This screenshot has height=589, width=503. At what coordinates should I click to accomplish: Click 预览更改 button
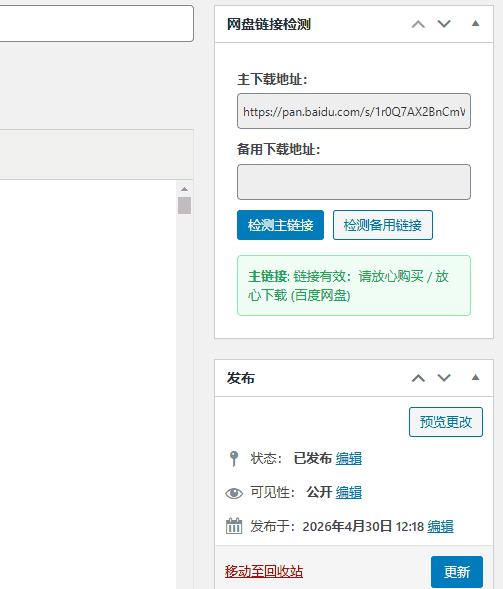tap(446, 422)
